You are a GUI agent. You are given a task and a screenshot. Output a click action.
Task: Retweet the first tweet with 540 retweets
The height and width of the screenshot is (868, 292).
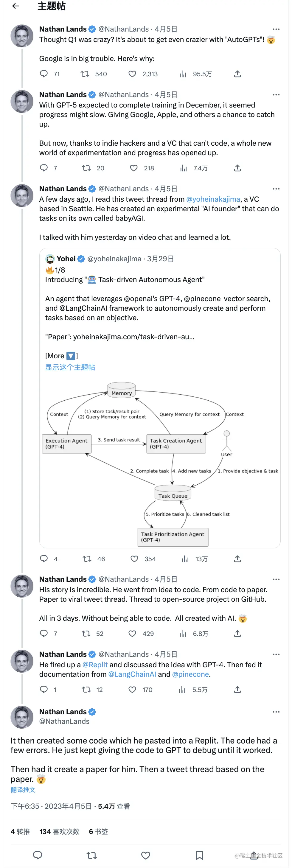(x=85, y=74)
